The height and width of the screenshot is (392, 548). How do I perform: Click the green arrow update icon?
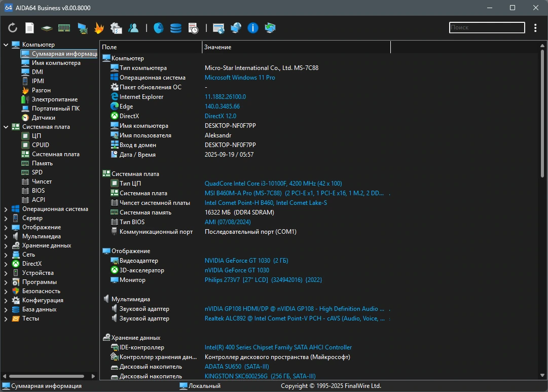pyautogui.click(x=270, y=27)
